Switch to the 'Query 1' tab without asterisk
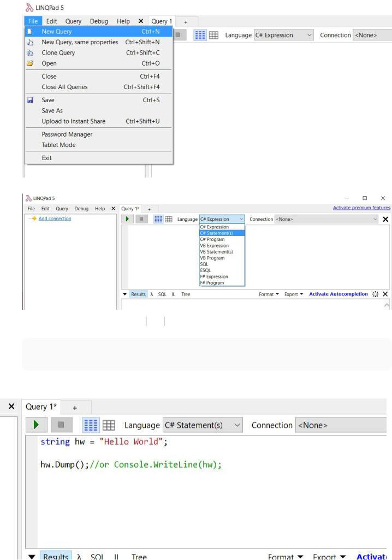The height and width of the screenshot is (560, 392). (x=162, y=21)
